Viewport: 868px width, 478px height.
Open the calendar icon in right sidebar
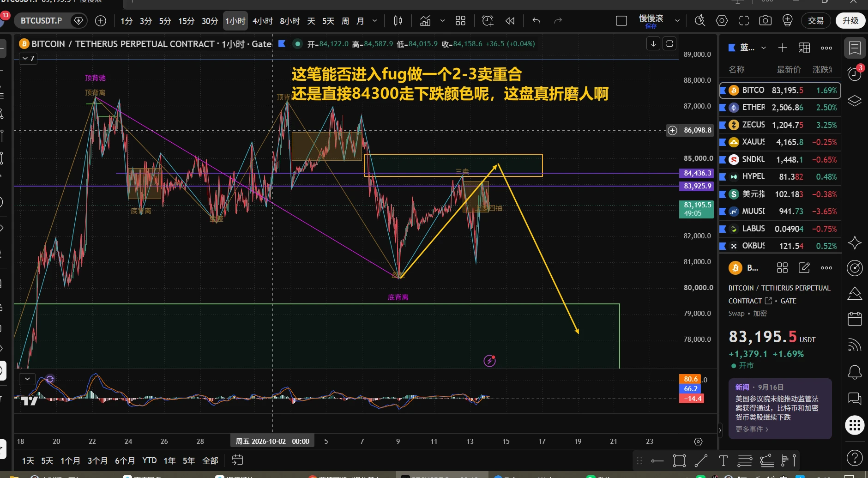click(855, 319)
